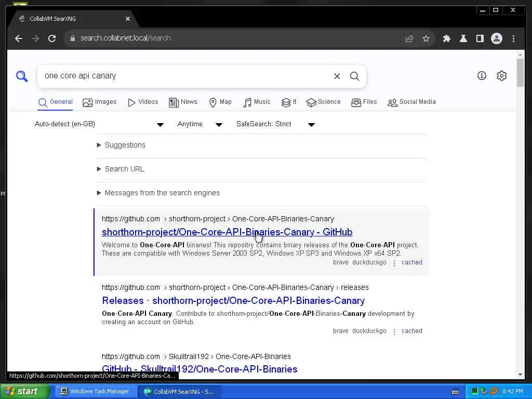This screenshot has width=532, height=399.
Task: Click the Windows start button
Action: (x=24, y=392)
